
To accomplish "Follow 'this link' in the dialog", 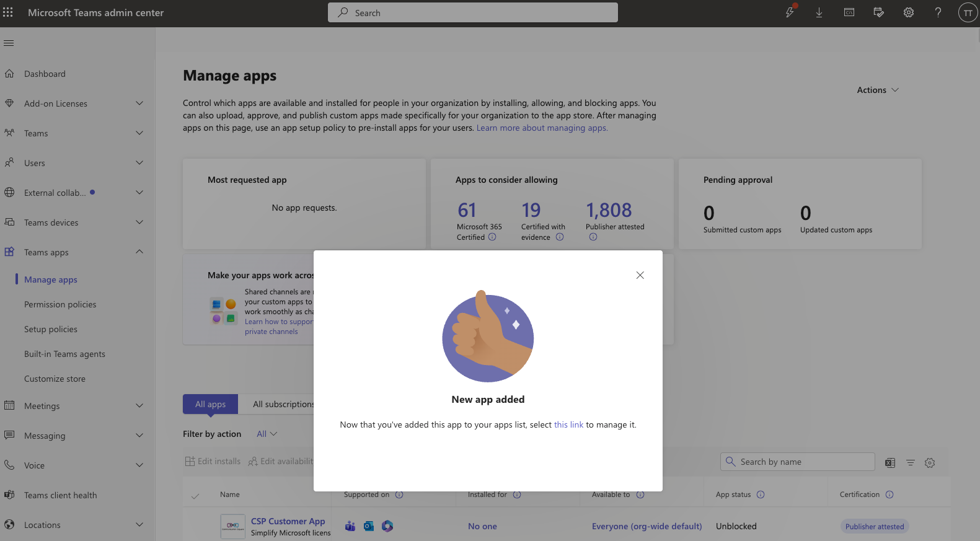I will click(568, 424).
